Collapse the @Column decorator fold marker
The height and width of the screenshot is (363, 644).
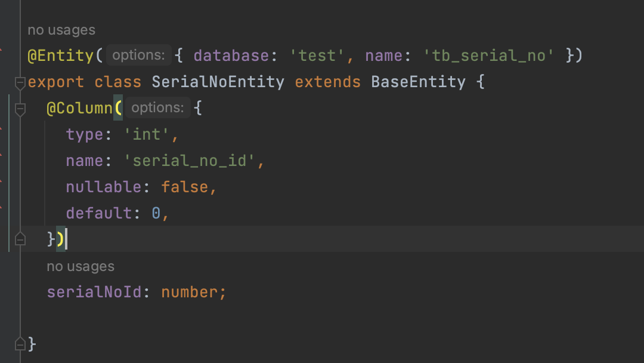coord(20,109)
